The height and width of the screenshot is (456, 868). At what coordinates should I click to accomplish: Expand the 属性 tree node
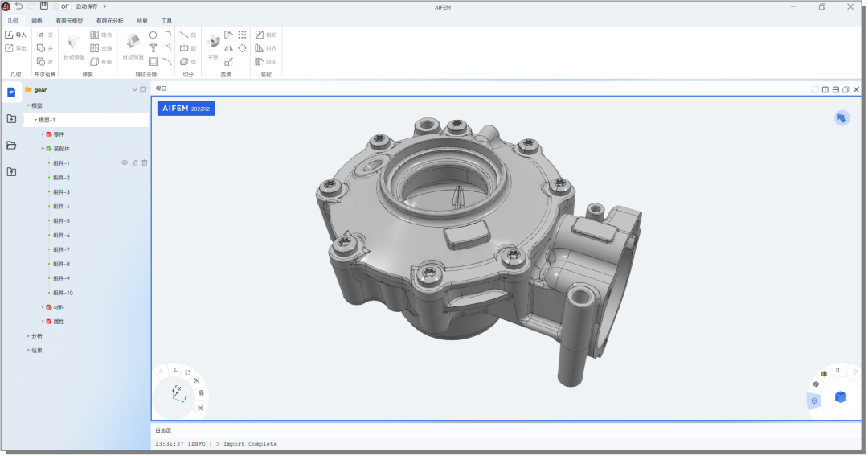click(x=43, y=322)
